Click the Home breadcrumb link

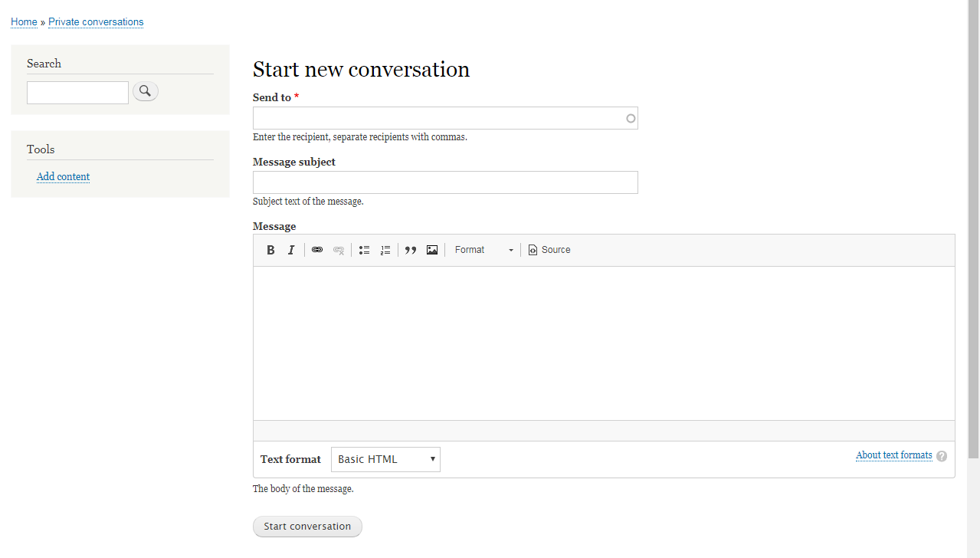[24, 22]
